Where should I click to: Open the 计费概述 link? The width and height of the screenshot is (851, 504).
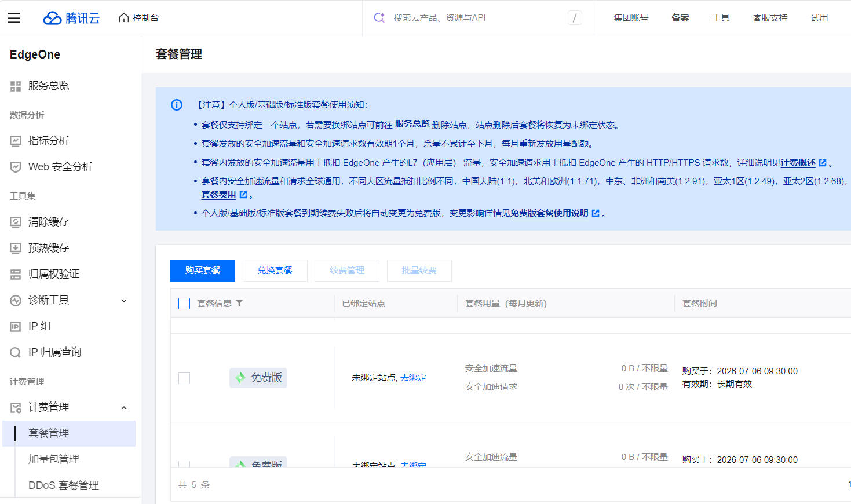pos(798,163)
